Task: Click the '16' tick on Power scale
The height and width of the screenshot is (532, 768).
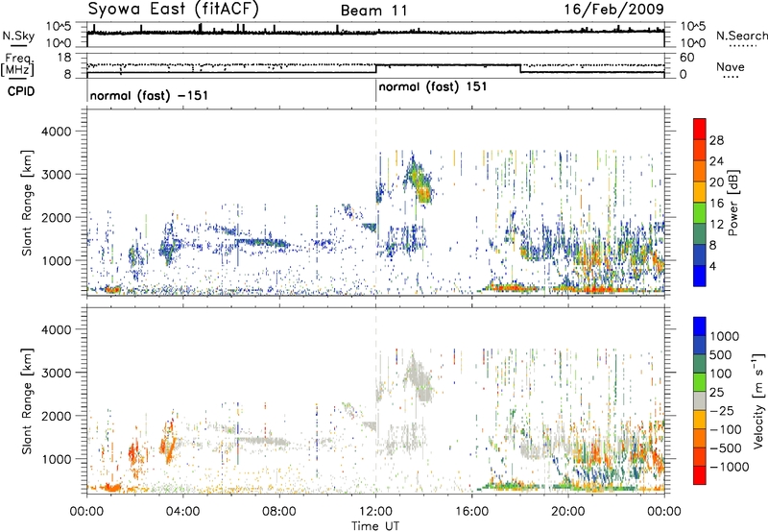Action: coord(716,204)
